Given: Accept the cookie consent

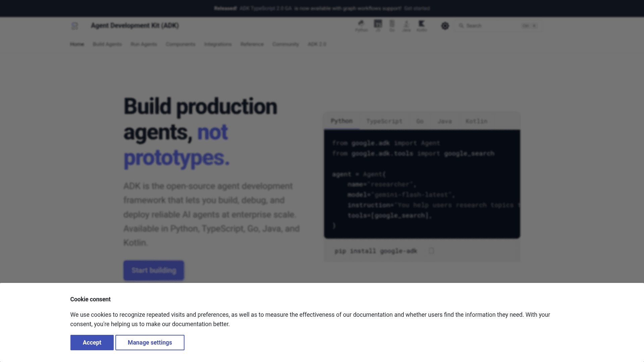Looking at the screenshot, I should [x=92, y=343].
